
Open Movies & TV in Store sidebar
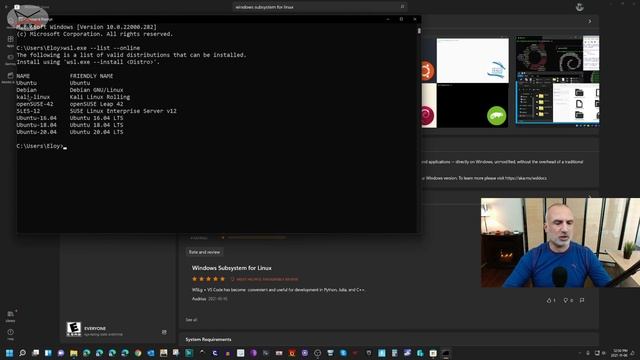[10, 78]
